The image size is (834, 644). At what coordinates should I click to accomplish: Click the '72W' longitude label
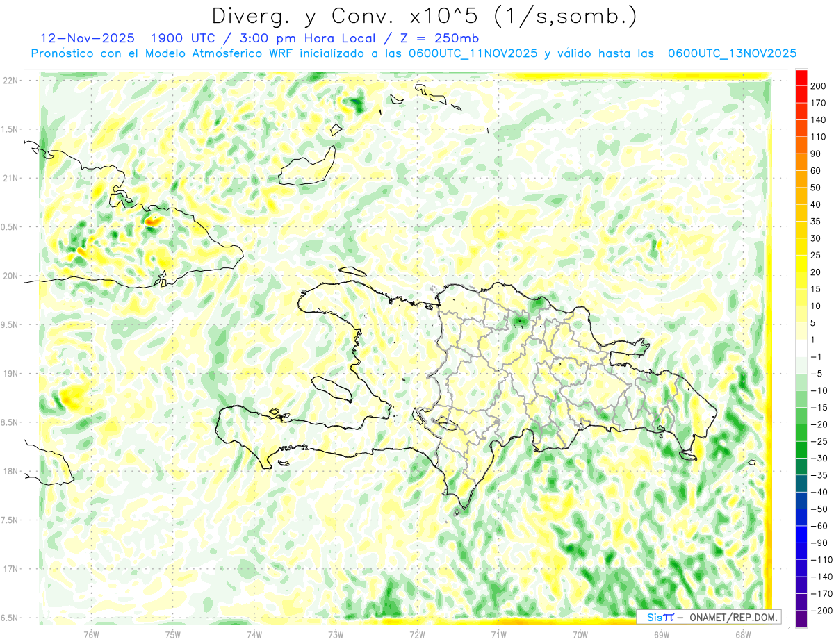417,634
